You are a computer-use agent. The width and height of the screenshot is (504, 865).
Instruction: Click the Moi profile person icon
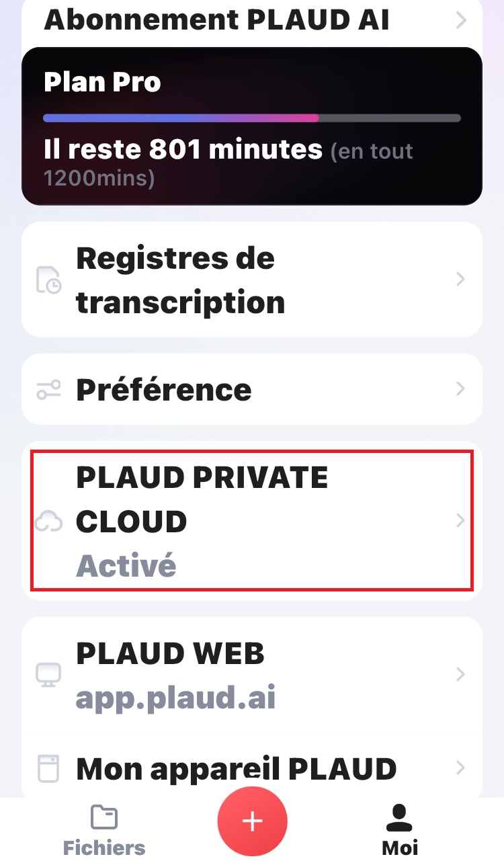[x=400, y=817]
